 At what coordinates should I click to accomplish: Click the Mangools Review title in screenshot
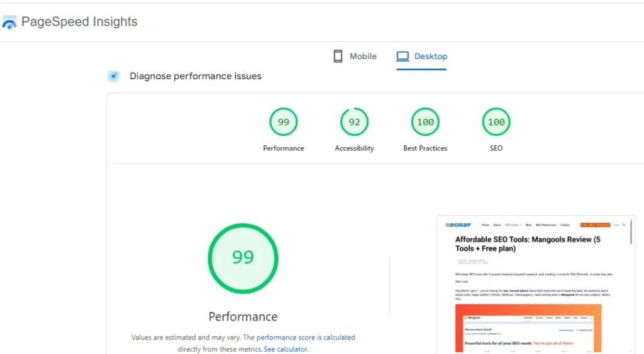[528, 244]
